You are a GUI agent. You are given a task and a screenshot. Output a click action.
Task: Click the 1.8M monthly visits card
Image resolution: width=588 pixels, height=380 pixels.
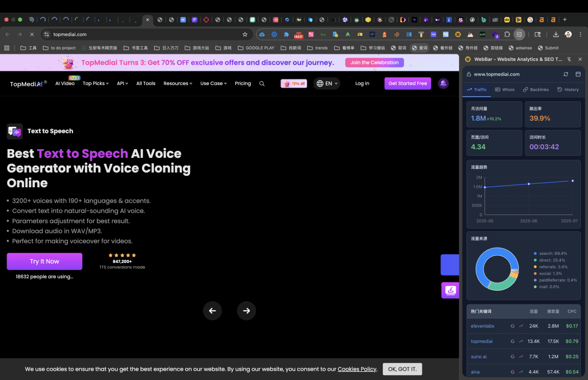[x=494, y=114]
